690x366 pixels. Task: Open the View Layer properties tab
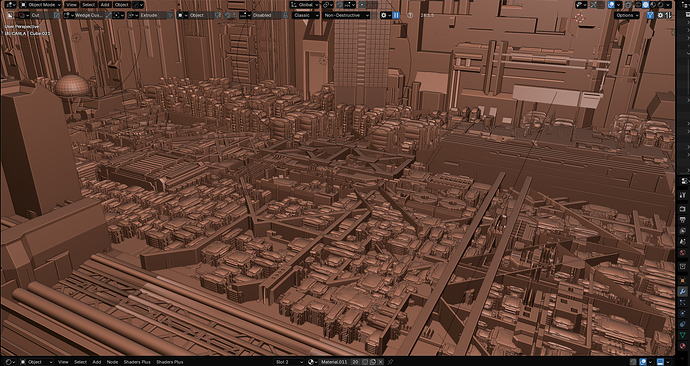[x=683, y=231]
